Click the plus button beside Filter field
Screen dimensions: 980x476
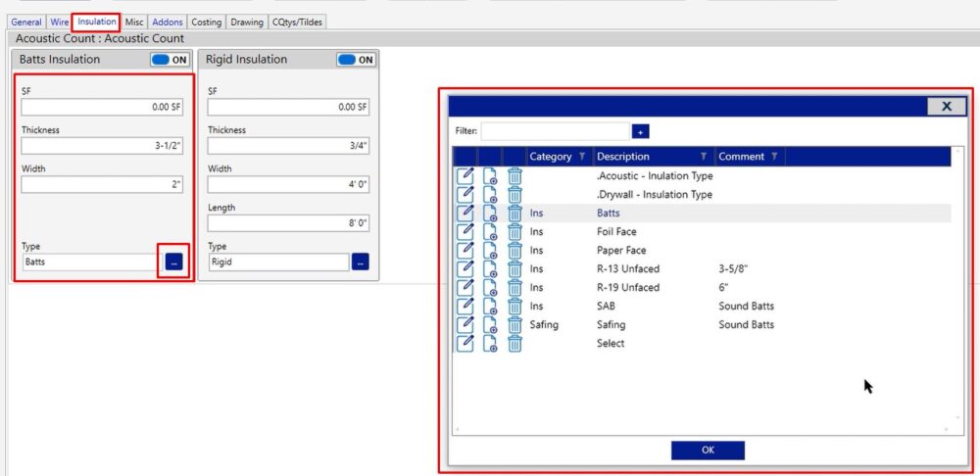(x=641, y=131)
